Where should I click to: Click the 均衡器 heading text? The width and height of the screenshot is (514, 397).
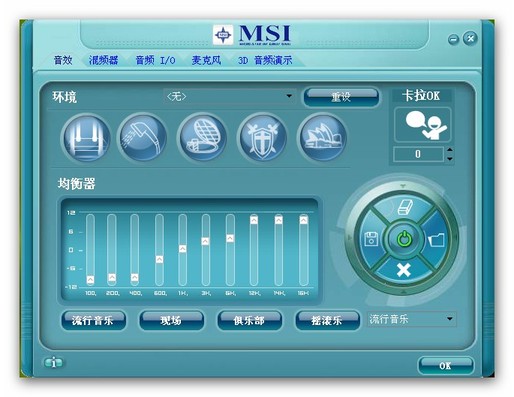pos(76,184)
